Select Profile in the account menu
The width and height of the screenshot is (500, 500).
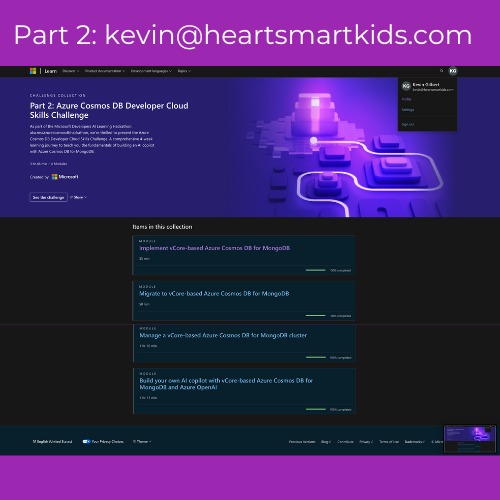[x=407, y=99]
